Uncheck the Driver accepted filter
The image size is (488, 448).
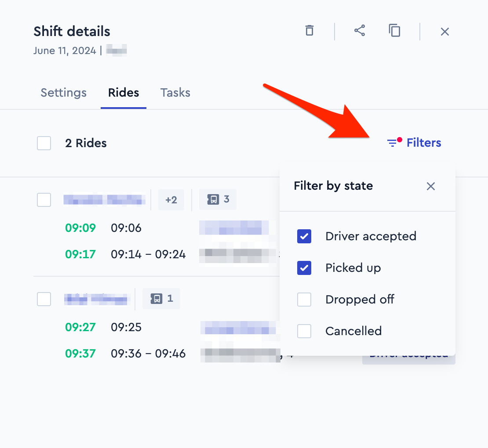pyautogui.click(x=304, y=236)
